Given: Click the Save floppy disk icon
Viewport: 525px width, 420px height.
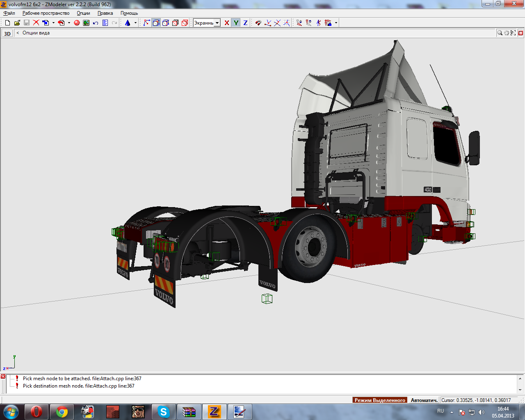Looking at the screenshot, I should point(26,23).
